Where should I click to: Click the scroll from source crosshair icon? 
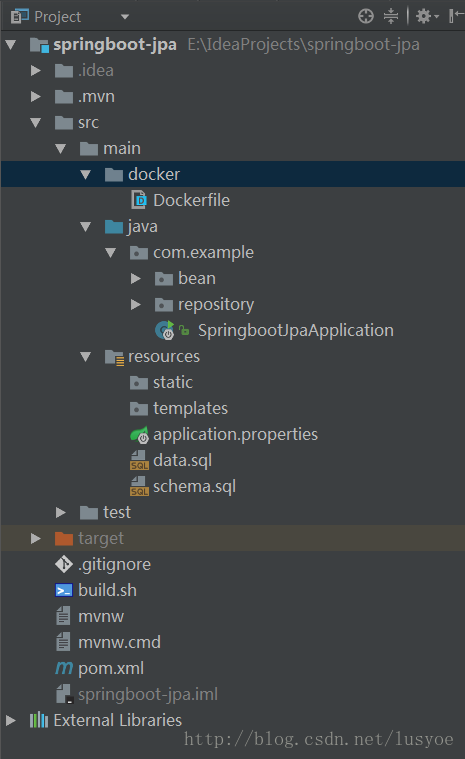pyautogui.click(x=366, y=16)
